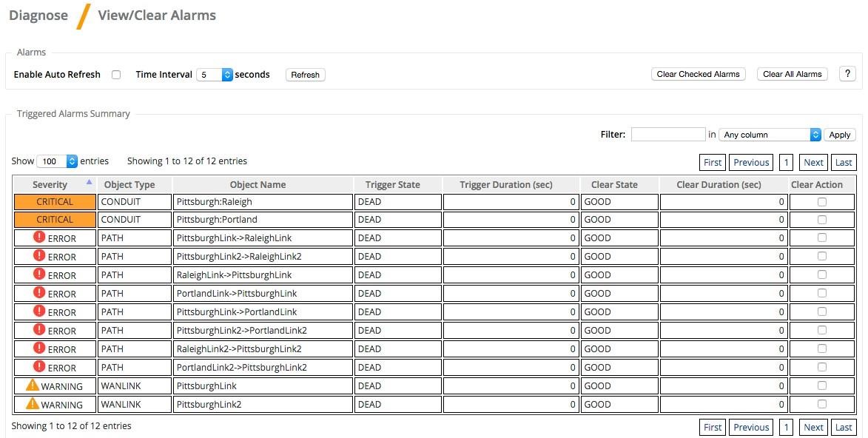The image size is (868, 438).
Task: Click error icon for PittsburghLink->PortlandLink row
Action: [x=39, y=311]
